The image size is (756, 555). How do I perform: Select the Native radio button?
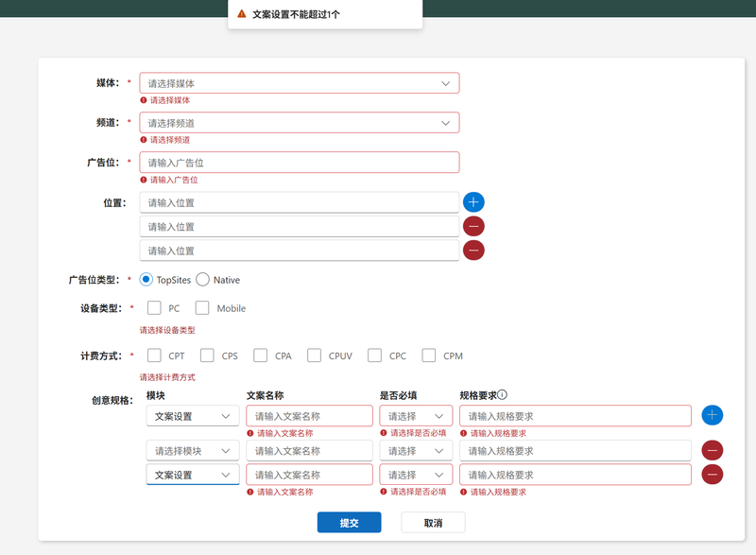pyautogui.click(x=203, y=280)
